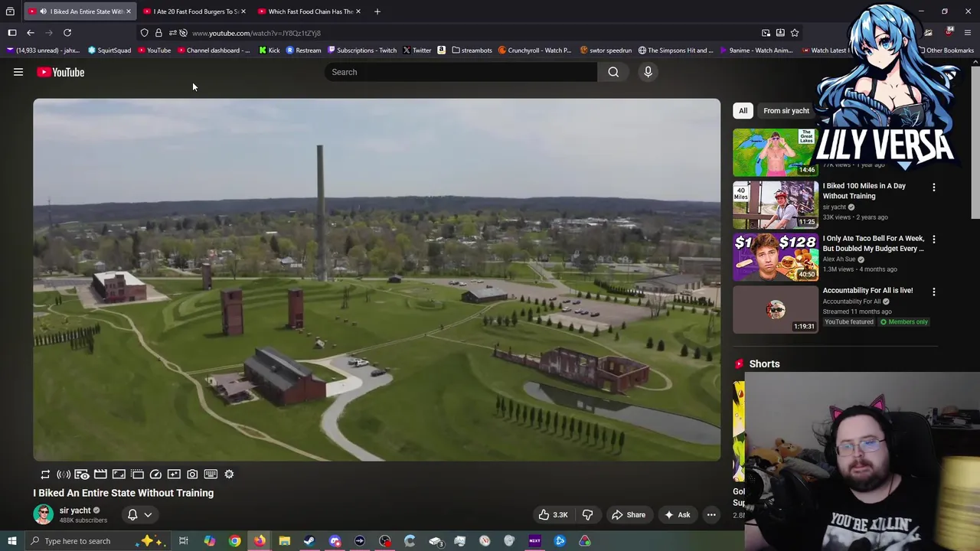Open I Biked 100 Miles thumbnail

point(775,205)
